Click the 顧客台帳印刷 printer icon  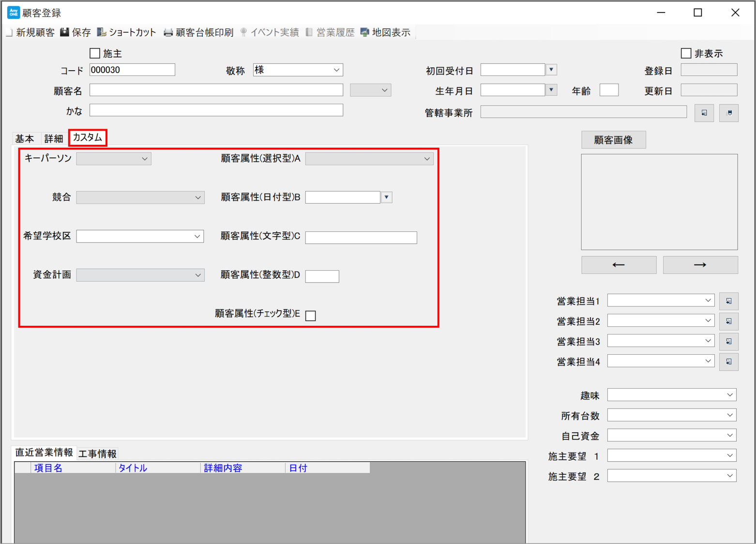(x=168, y=32)
